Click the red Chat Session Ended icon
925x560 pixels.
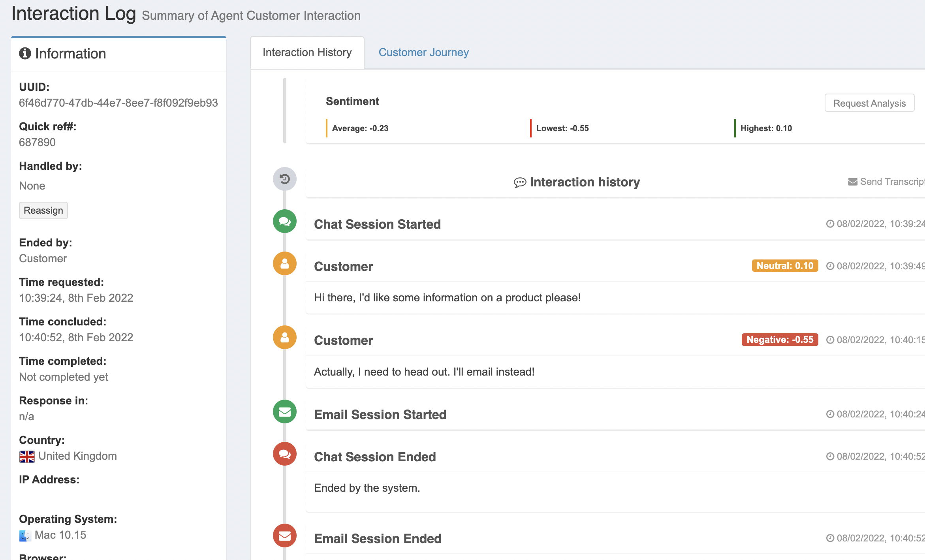coord(285,454)
